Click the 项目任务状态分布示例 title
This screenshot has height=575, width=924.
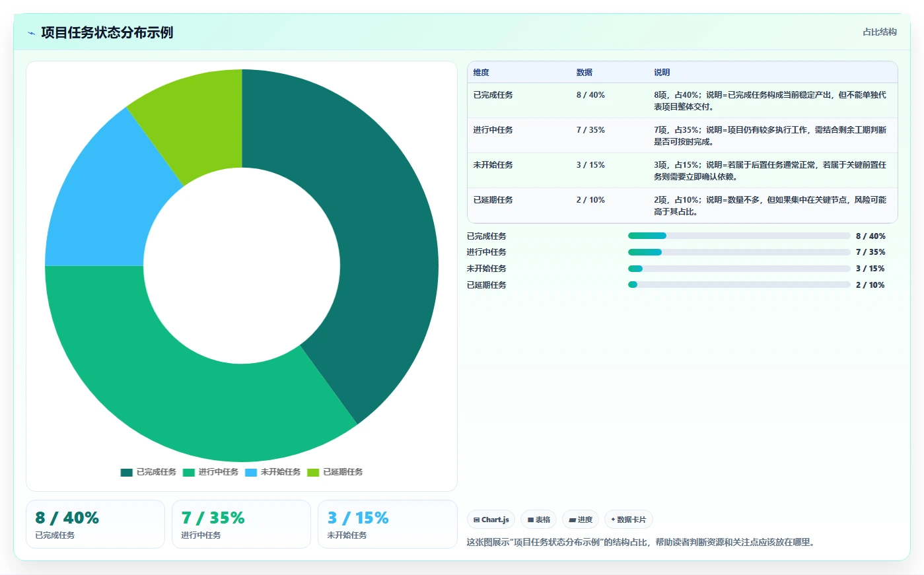107,32
